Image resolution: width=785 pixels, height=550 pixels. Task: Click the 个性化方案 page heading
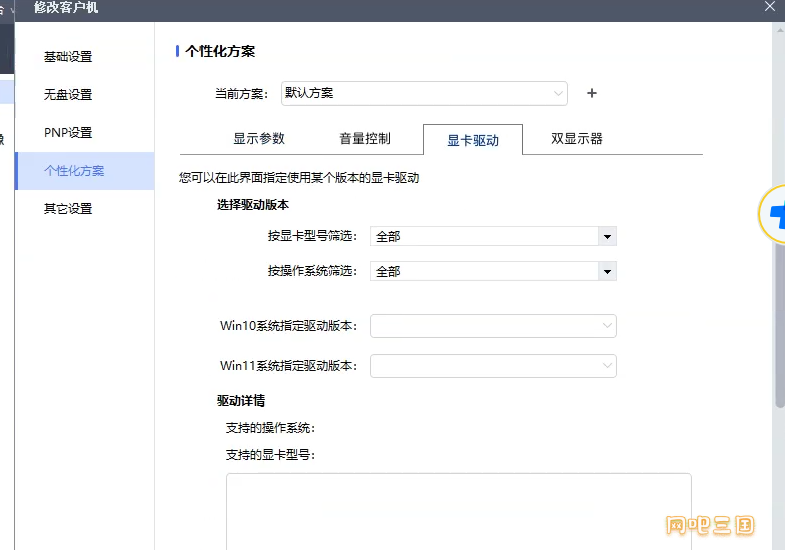220,51
